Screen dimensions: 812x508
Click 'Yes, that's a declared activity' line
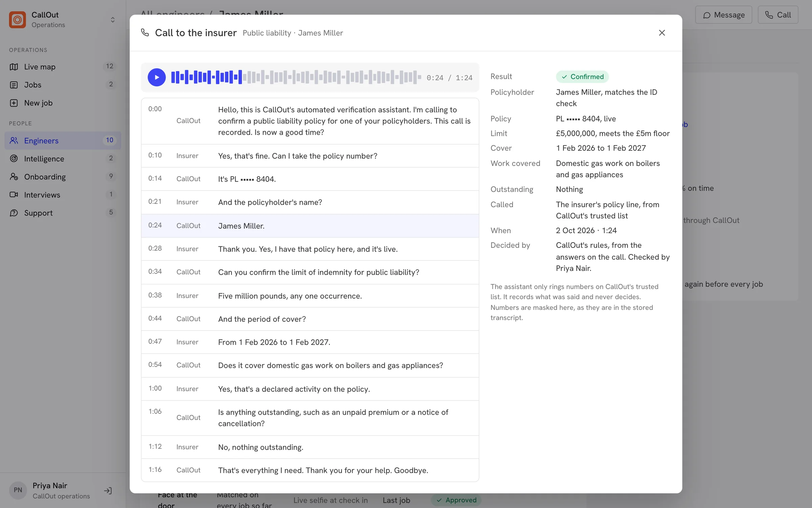pyautogui.click(x=310, y=389)
